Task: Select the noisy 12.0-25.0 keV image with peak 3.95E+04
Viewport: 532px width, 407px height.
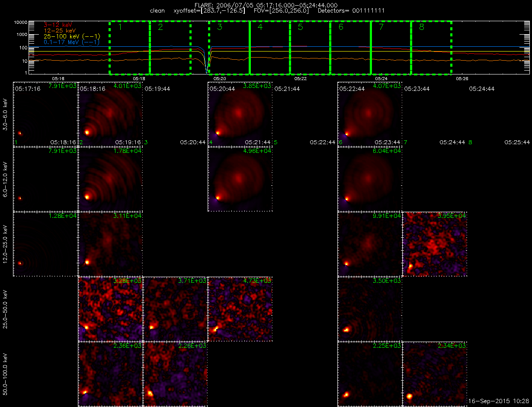Action: click(x=435, y=244)
